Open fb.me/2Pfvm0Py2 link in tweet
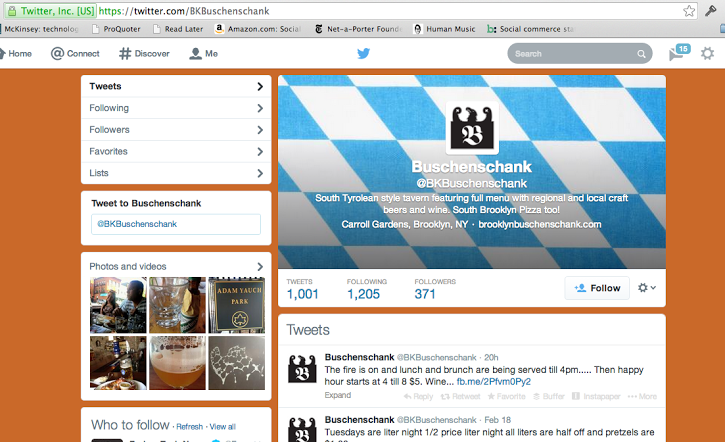 click(494, 382)
